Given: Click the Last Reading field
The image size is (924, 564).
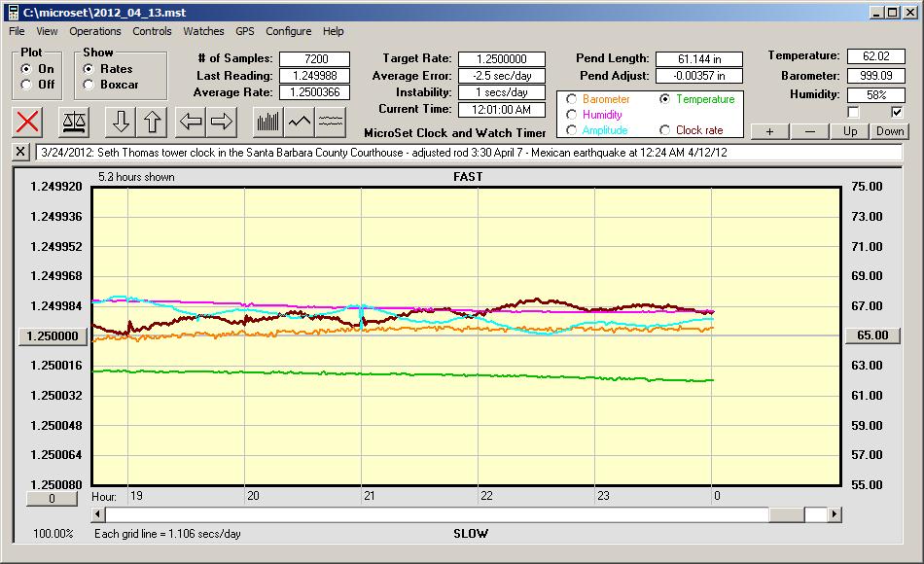Looking at the screenshot, I should tap(315, 76).
